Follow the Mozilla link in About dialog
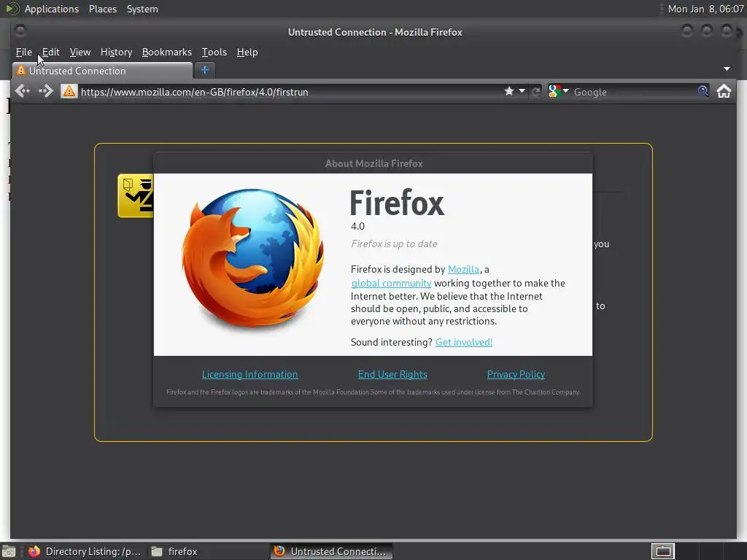Screen dimensions: 747x560 tap(463, 269)
